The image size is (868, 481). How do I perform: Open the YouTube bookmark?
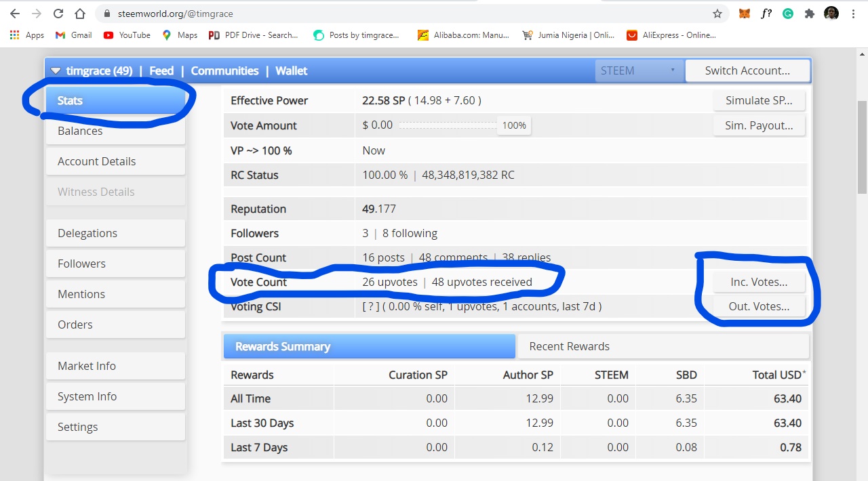[127, 35]
